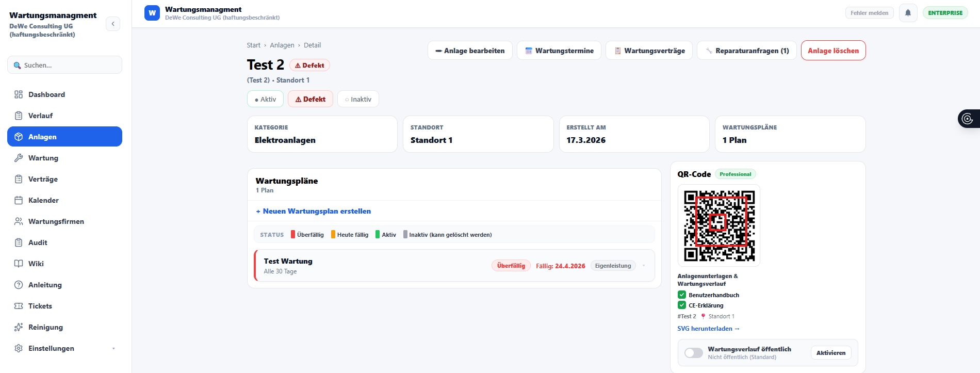Open Tickets in the sidebar

(x=64, y=306)
